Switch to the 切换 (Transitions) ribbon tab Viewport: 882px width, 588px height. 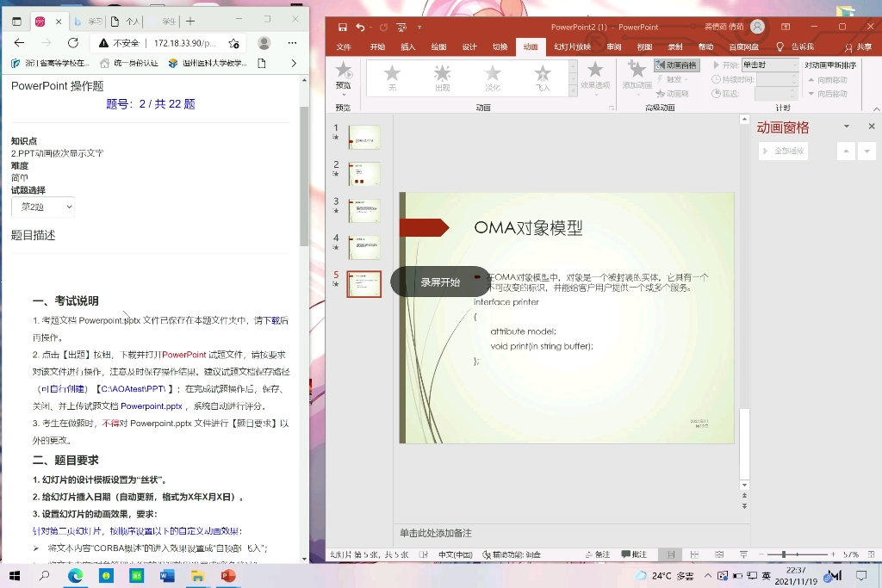click(500, 47)
